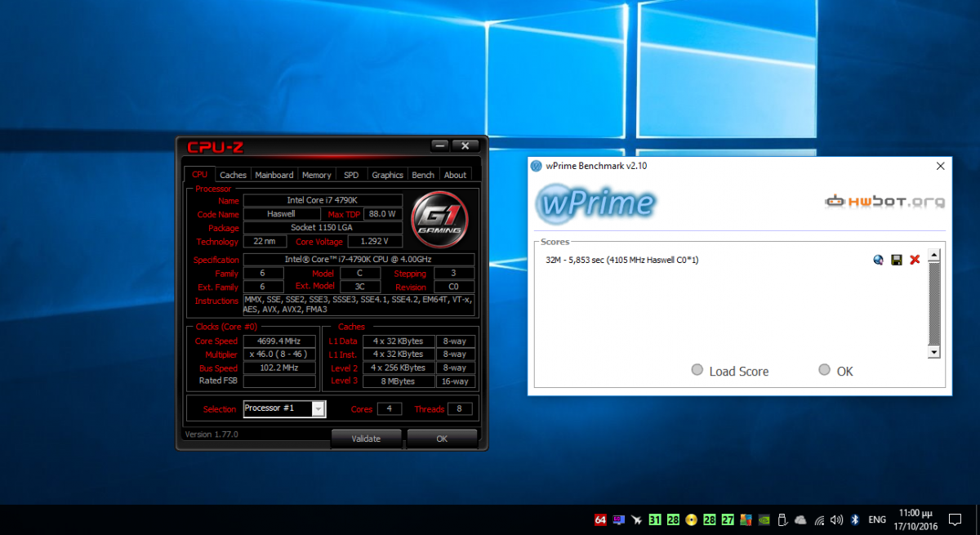
Task: Click the Package value Socket 1150 LGA
Action: (323, 228)
